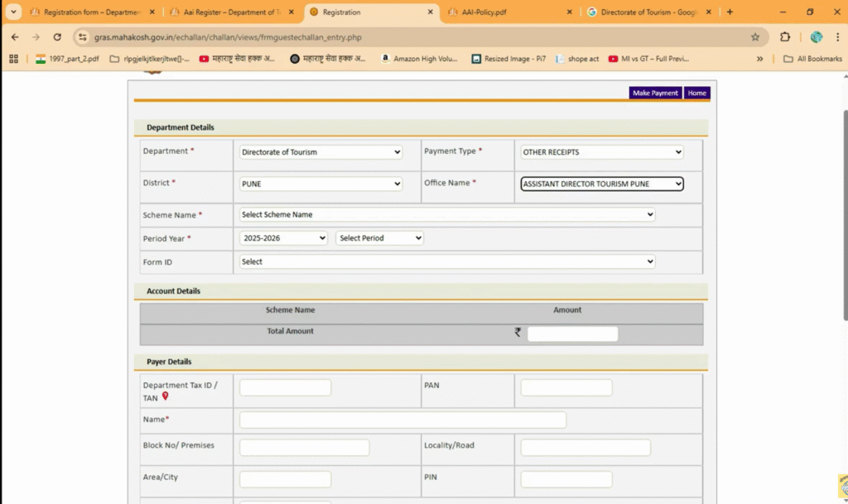Viewport: 848px width, 504px height.
Task: Show hidden bookmarks with the double-chevron icon
Action: tap(759, 59)
